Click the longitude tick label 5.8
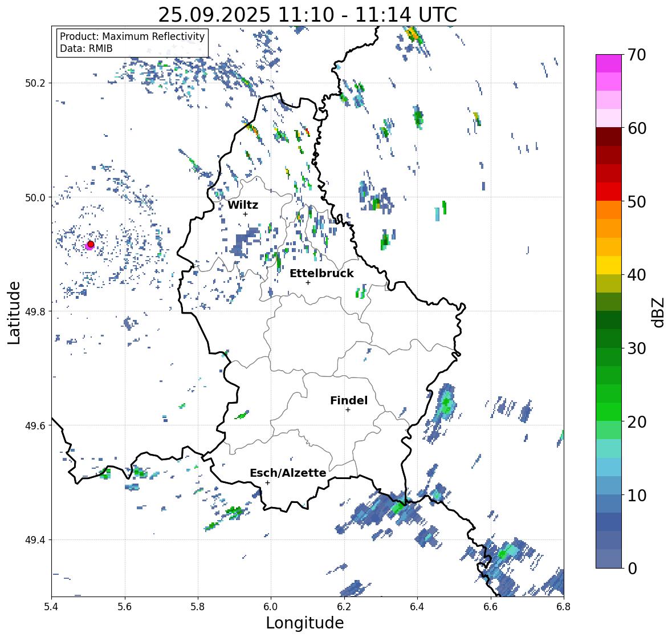672x637 pixels. [x=198, y=606]
